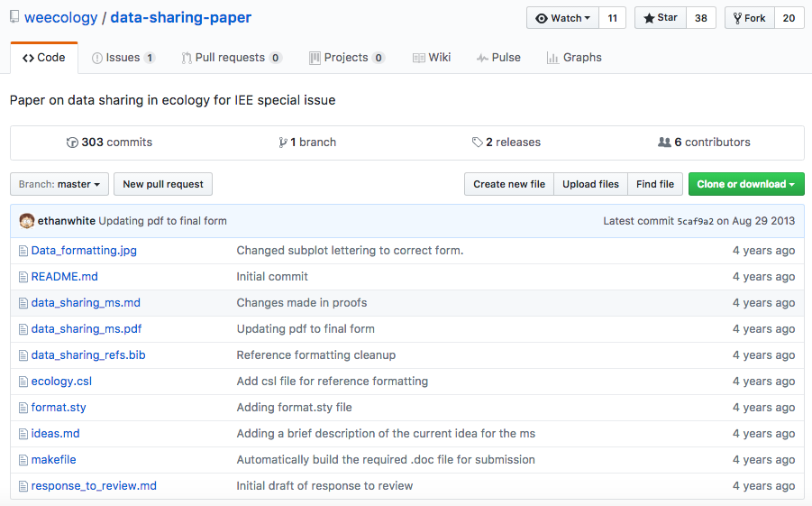Star the data-sharing-paper repository
812x506 pixels.
point(661,18)
